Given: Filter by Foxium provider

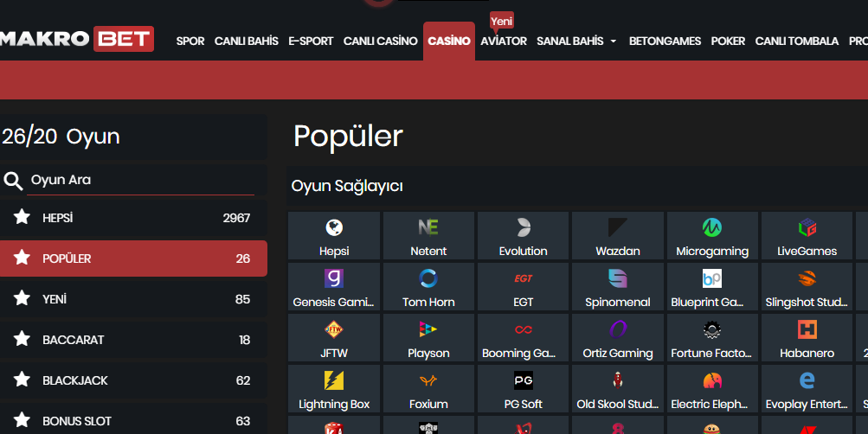Looking at the screenshot, I should tap(428, 389).
